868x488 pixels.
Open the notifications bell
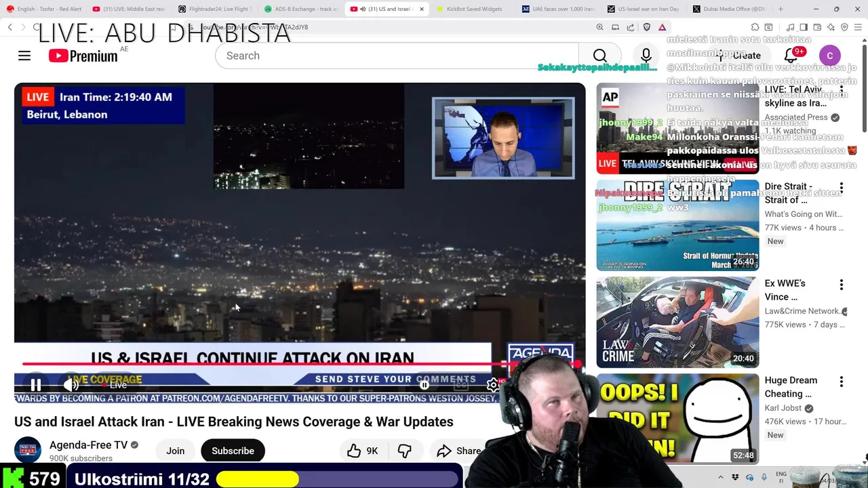(791, 56)
